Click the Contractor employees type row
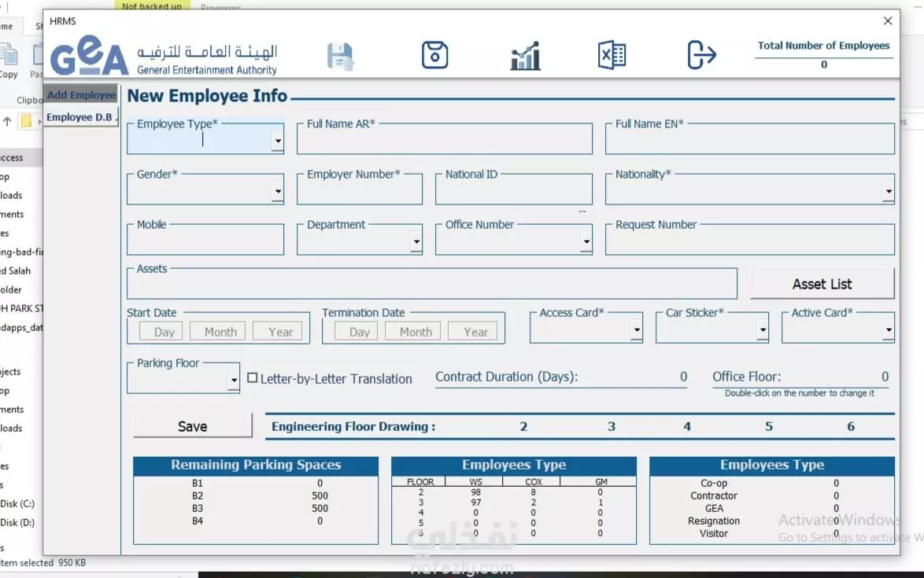Viewport: 924px width, 578px height. pyautogui.click(x=771, y=495)
